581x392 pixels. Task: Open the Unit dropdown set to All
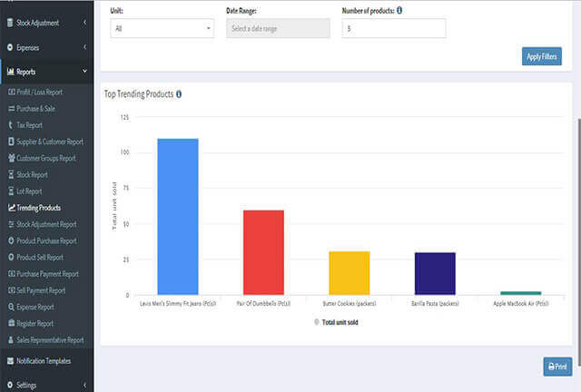pos(162,28)
